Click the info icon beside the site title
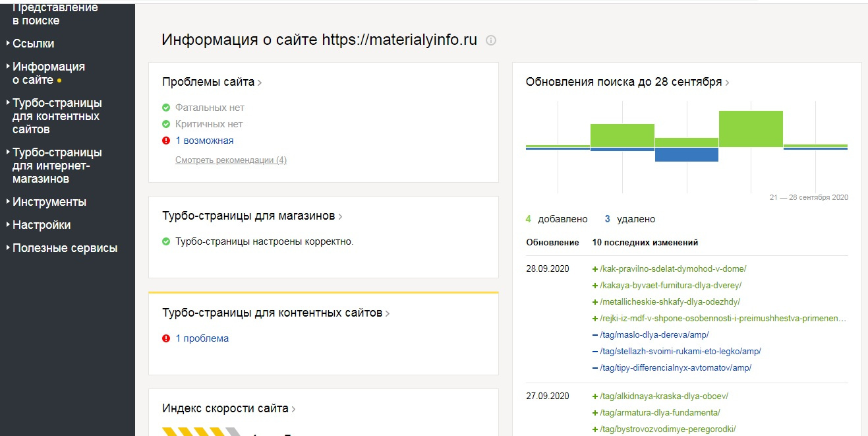 tap(490, 40)
